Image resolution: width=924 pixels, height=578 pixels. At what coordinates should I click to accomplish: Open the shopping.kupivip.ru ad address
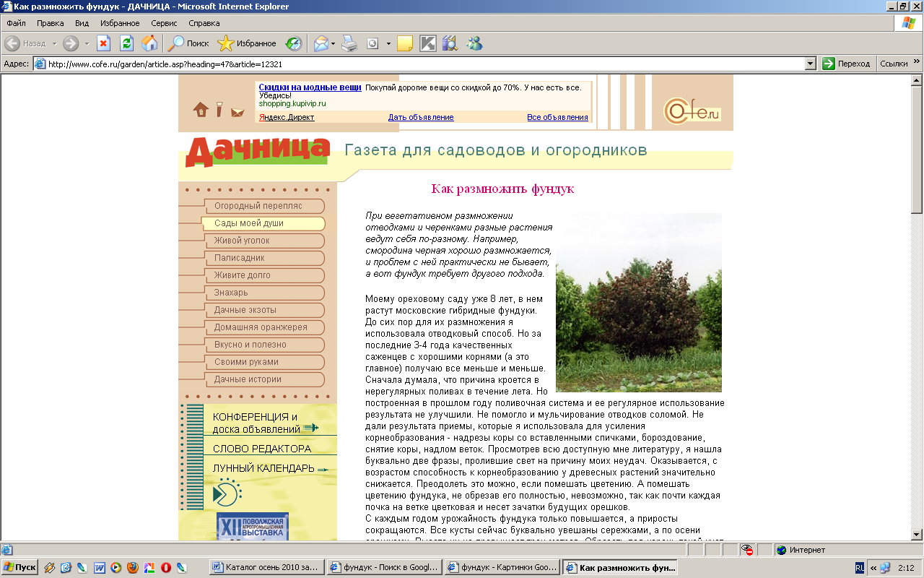[x=292, y=103]
